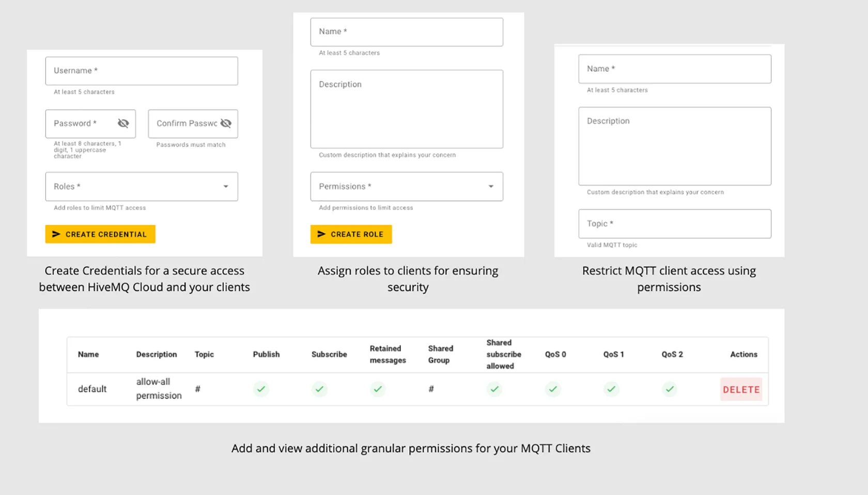
Task: Click the QoS 2 checkmark icon
Action: coord(670,389)
